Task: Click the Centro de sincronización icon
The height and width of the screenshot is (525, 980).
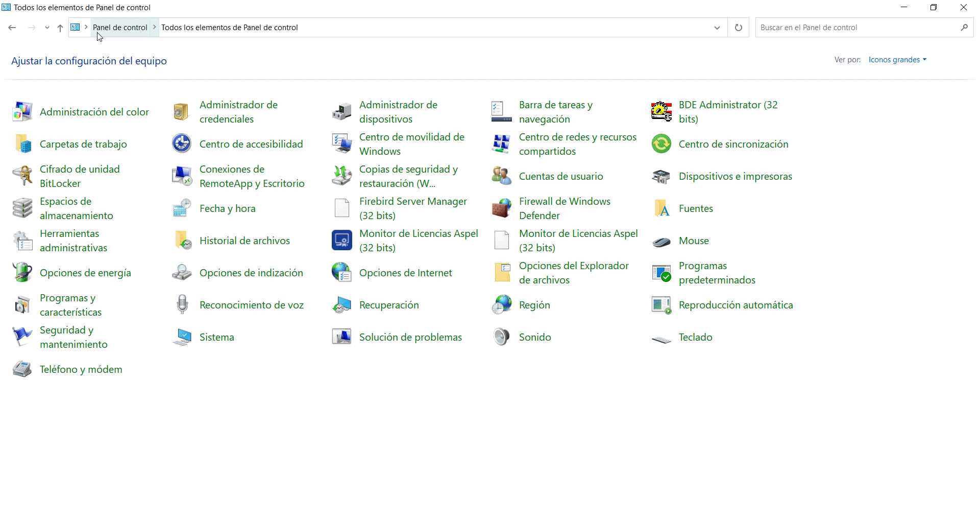Action: pos(661,144)
